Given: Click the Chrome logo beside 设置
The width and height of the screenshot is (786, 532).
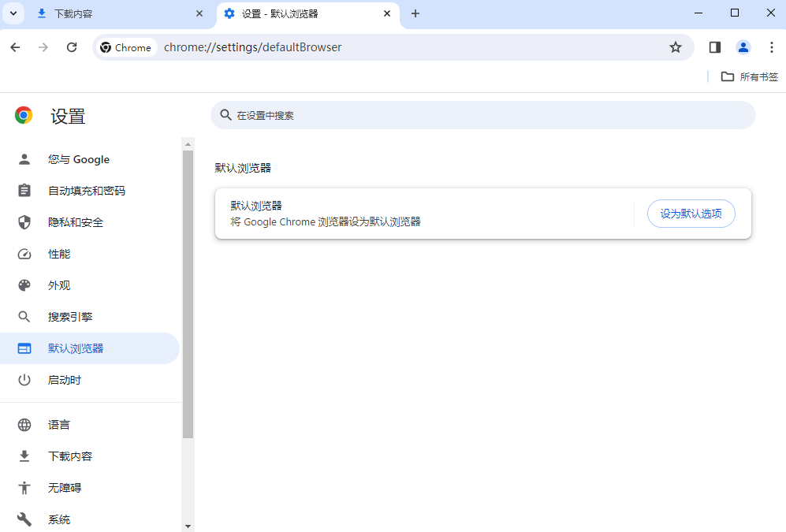Looking at the screenshot, I should click(x=24, y=116).
